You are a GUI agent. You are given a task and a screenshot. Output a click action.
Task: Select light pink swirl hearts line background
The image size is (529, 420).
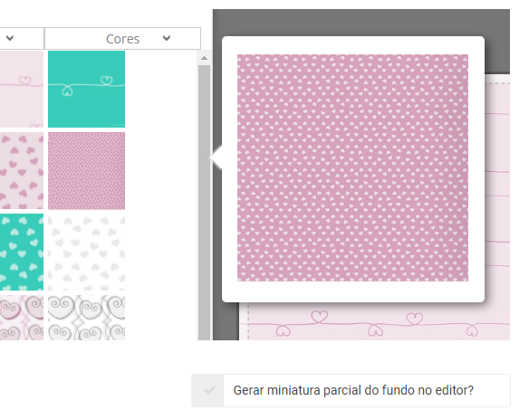22,90
